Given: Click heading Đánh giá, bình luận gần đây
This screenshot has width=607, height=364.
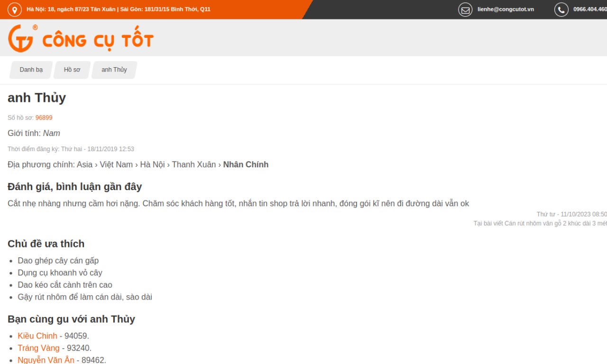Looking at the screenshot, I should 74,187.
